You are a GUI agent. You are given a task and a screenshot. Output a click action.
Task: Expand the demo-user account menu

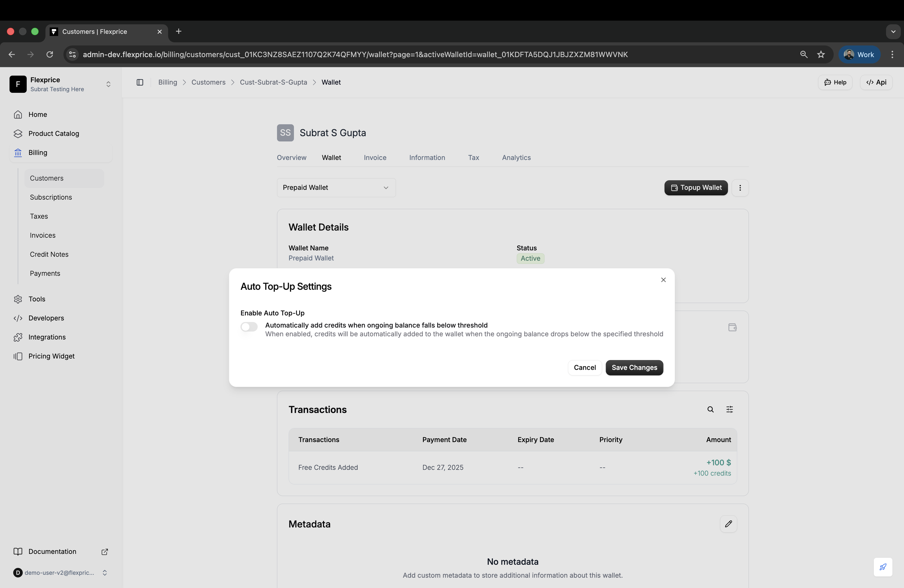[x=105, y=573]
